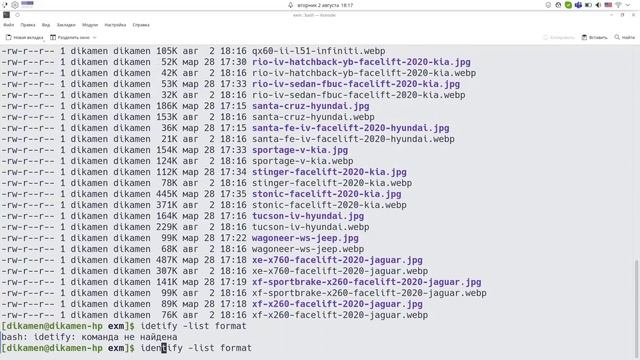
Task: Click stonic-facelift-2020-kia.jpg file name
Action: click(327, 194)
